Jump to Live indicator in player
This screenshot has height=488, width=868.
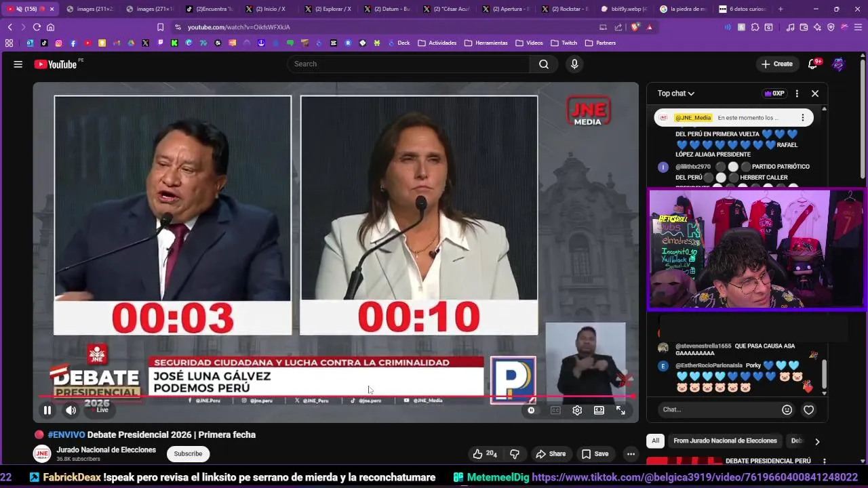tap(100, 410)
